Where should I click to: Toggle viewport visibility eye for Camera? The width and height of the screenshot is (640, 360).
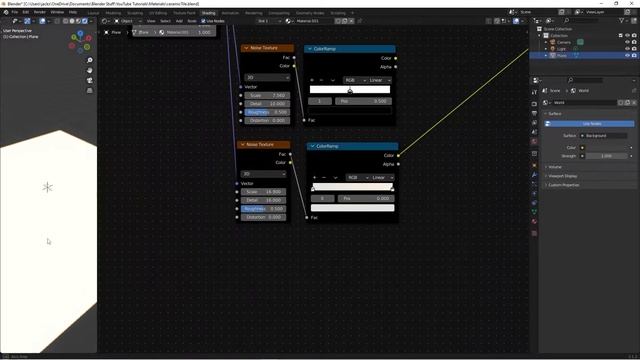627,42
